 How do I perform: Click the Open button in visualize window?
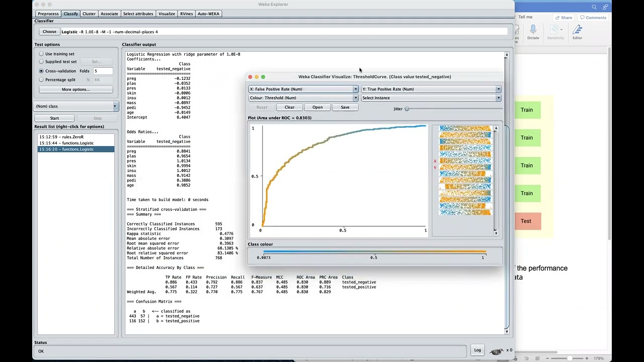[x=317, y=107]
